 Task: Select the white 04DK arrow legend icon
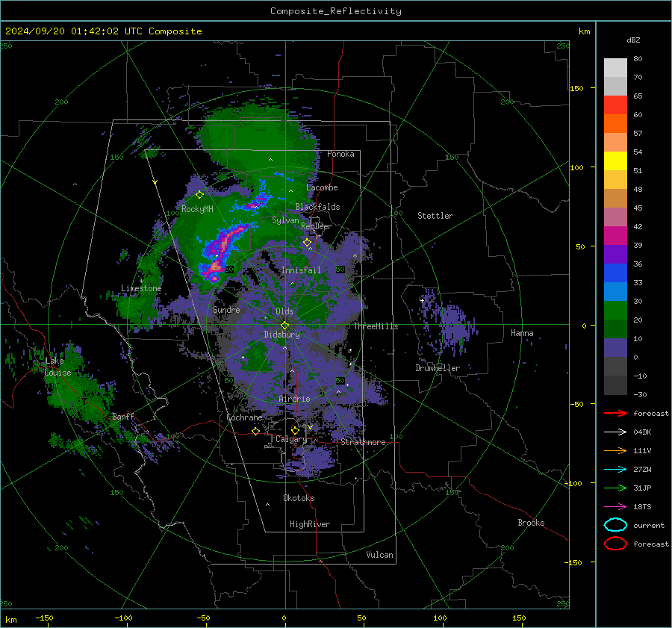pos(615,432)
